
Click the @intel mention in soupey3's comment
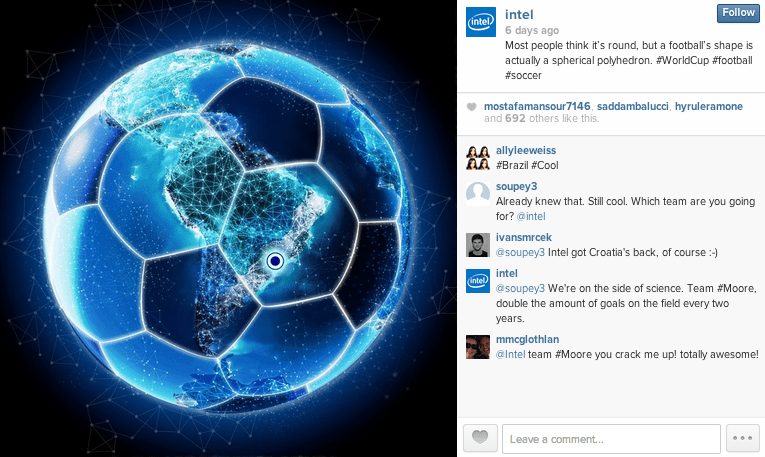(531, 216)
